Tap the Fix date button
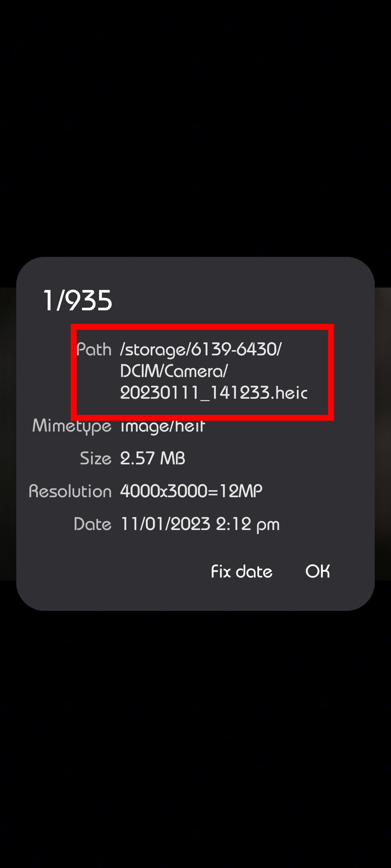 coord(242,572)
